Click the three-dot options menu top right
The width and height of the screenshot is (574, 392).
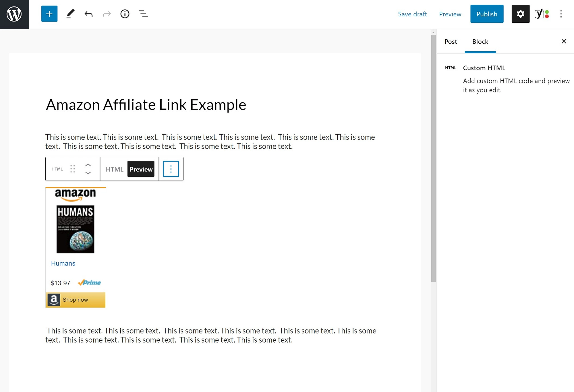(x=562, y=14)
